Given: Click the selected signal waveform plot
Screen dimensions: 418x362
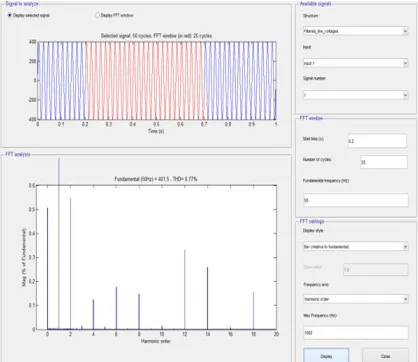Looking at the screenshot, I should click(x=157, y=81).
